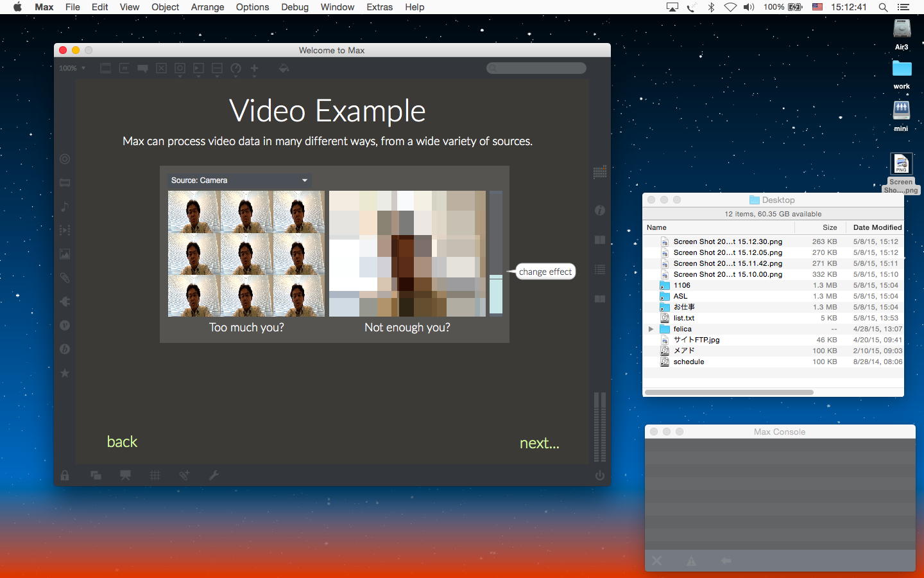Toggle the grid icon in bottom toolbar
924x578 pixels.
pyautogui.click(x=155, y=475)
